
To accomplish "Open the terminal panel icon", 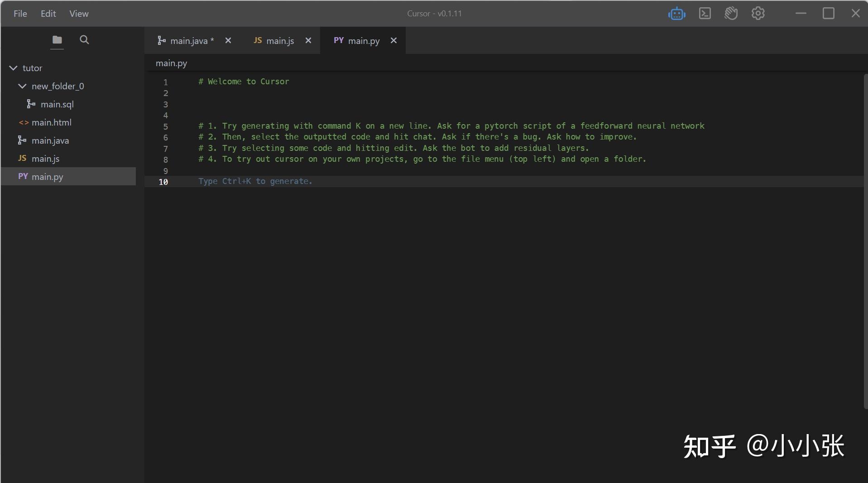I will point(705,14).
